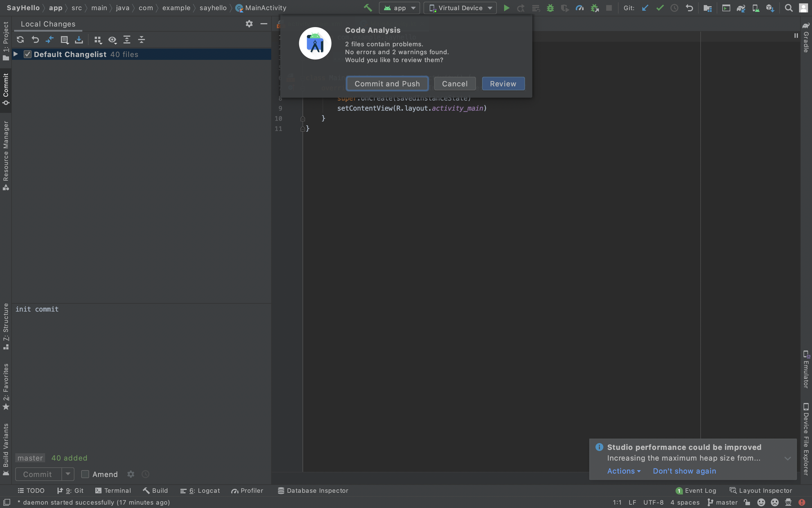Open the Terminal tool window
The image size is (812, 508).
pos(113,491)
